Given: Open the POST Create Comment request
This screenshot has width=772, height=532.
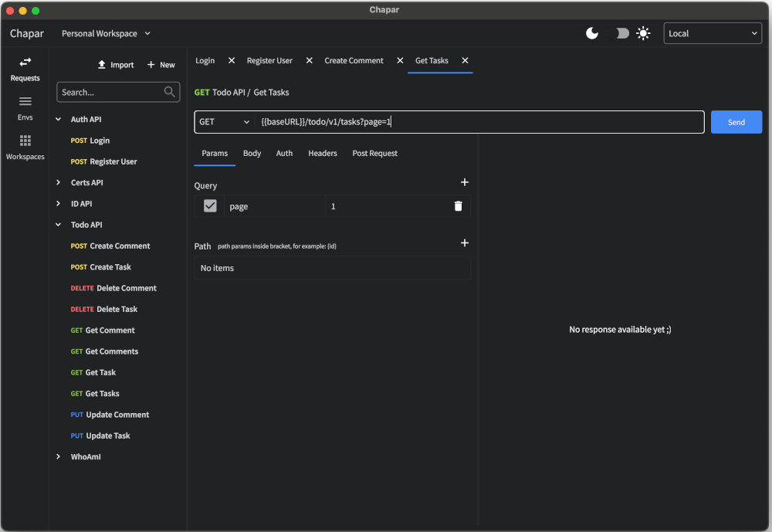Looking at the screenshot, I should [110, 246].
